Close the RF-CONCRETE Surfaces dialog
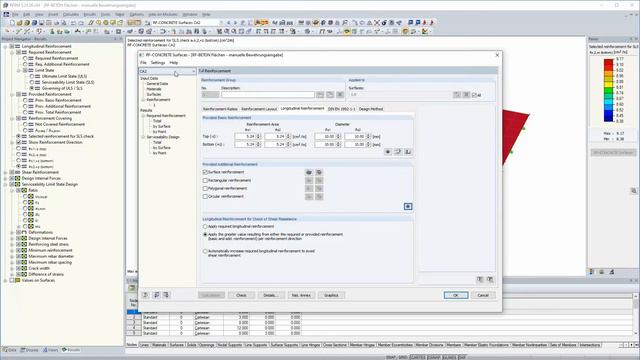640x360 pixels. (497, 55)
